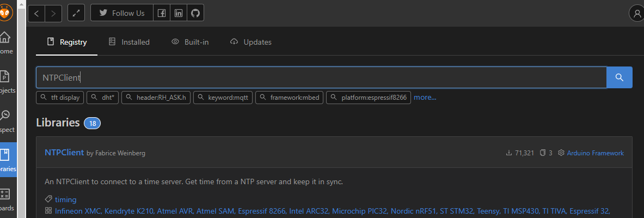The height and width of the screenshot is (218, 644).
Task: Run search with blue magnifier button
Action: click(x=620, y=77)
